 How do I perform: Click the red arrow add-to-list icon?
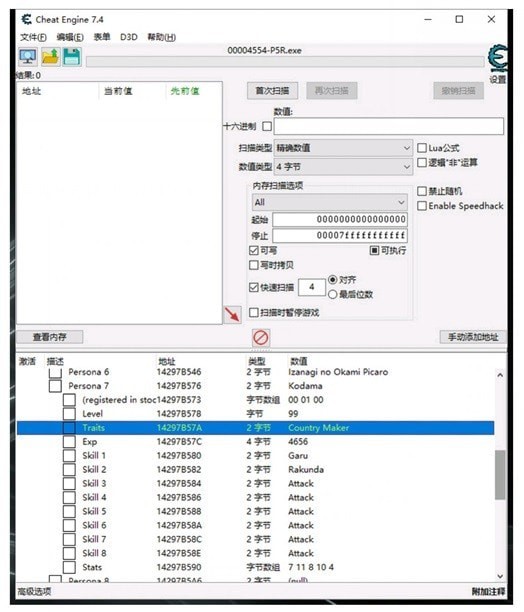pos(232,314)
